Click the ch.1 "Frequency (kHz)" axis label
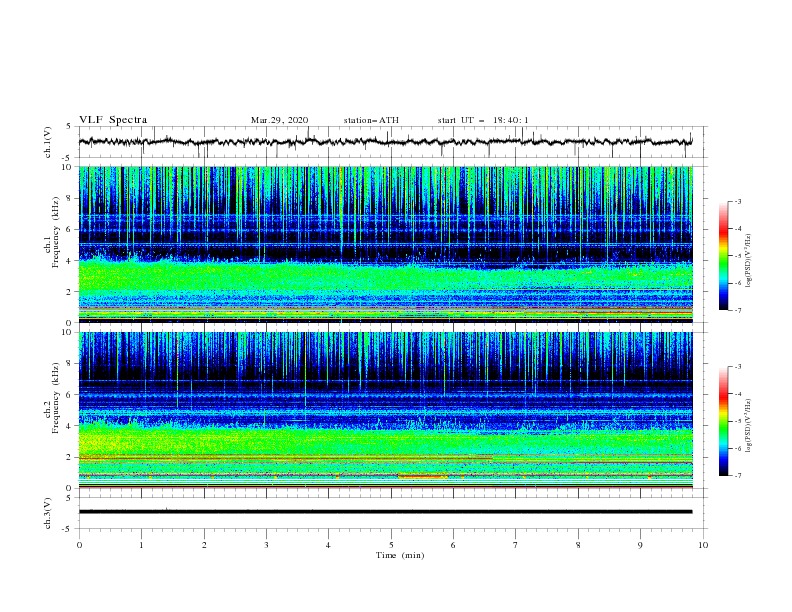Viewport: 792px width, 612px height. (x=56, y=230)
